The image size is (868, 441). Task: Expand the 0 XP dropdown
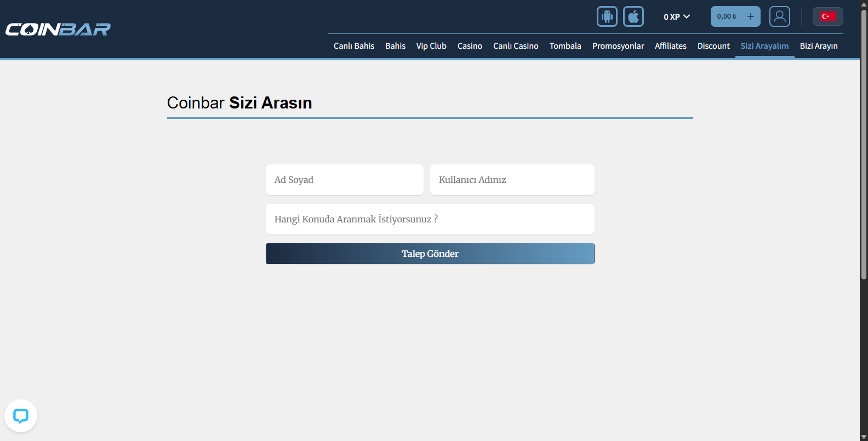click(x=677, y=16)
